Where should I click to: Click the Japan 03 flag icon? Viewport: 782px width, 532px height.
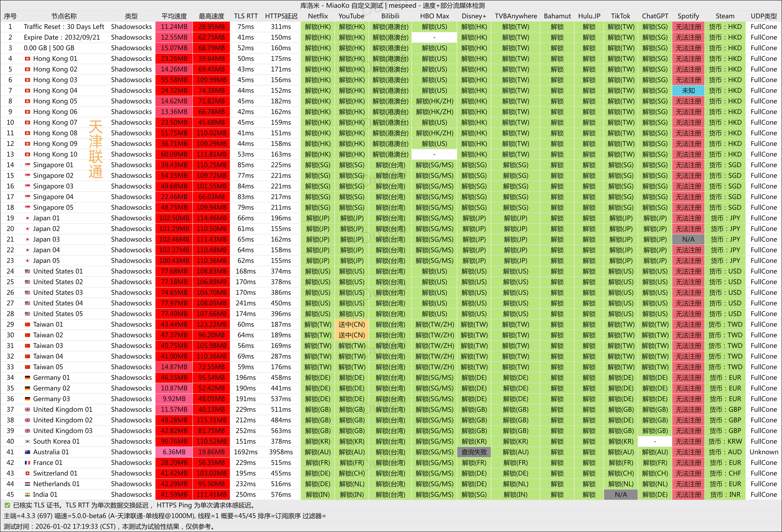coord(28,240)
